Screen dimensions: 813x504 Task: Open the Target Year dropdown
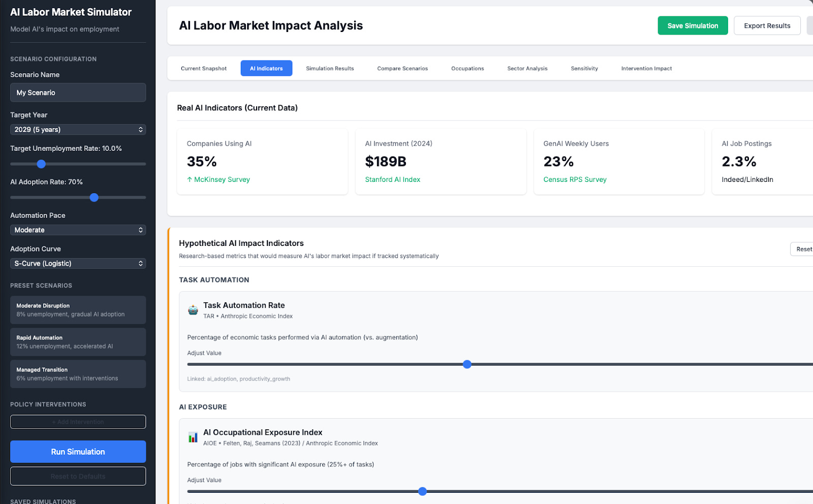(x=78, y=130)
